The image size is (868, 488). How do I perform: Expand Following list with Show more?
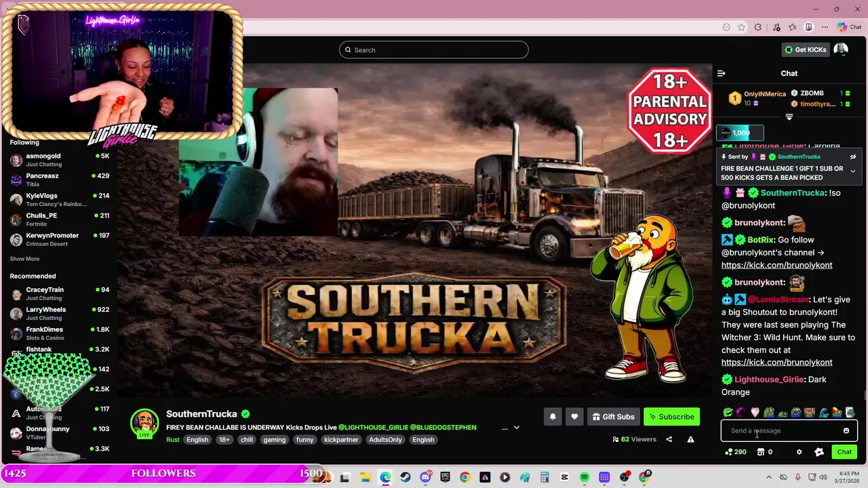24,259
